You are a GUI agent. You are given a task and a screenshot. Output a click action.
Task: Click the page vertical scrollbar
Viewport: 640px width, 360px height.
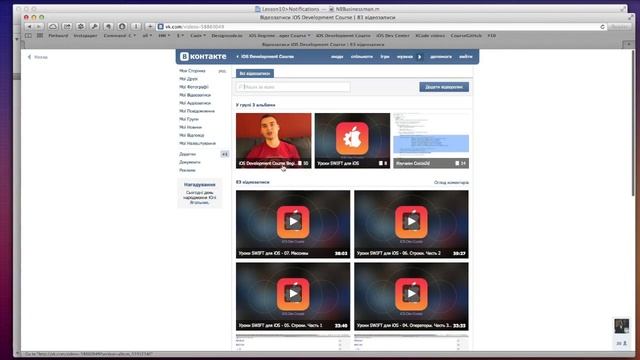[x=633, y=122]
